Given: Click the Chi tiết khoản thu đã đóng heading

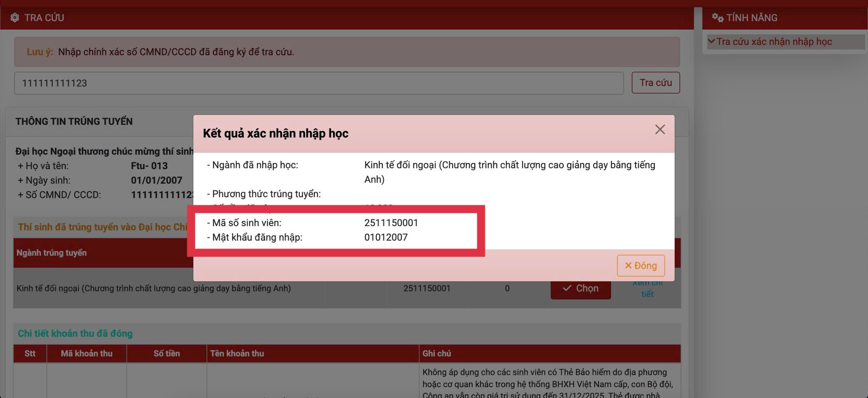Looking at the screenshot, I should click(x=75, y=333).
